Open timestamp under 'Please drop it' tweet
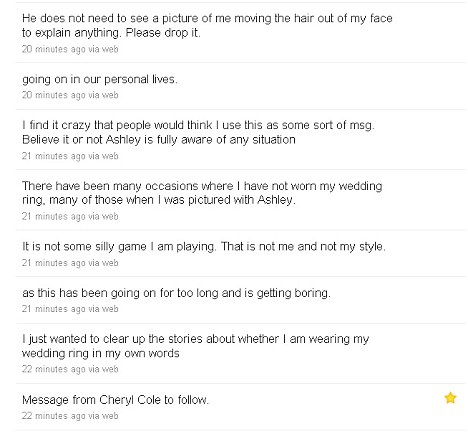Screen dimensions: 468x434 [54, 49]
